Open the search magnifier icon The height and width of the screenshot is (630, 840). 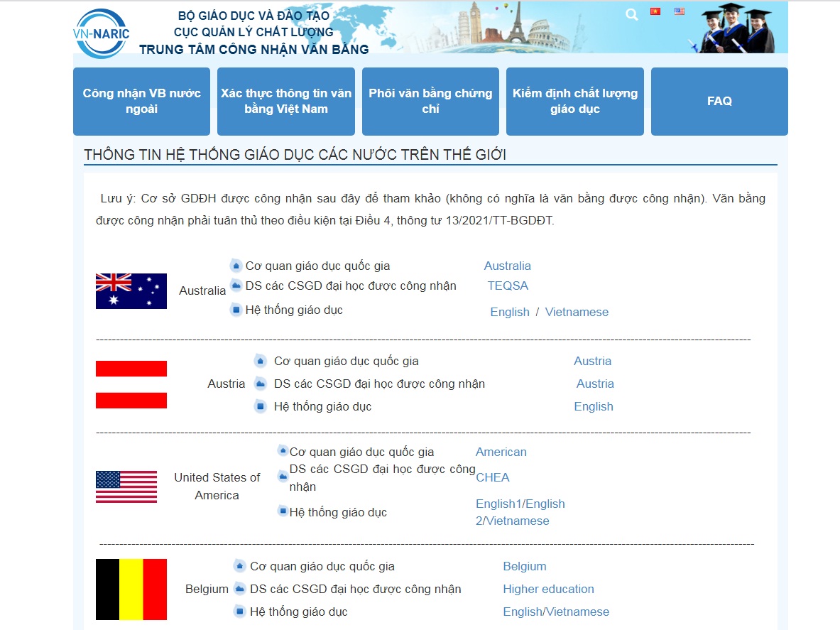[631, 14]
